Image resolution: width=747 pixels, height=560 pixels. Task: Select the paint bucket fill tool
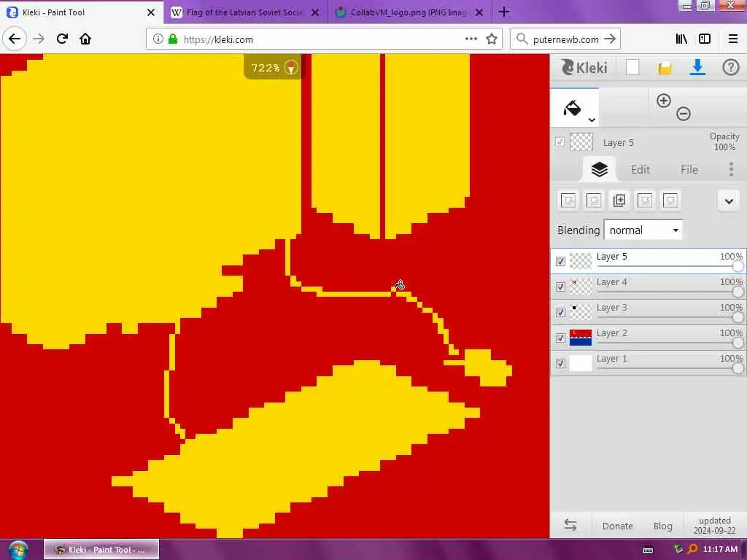click(572, 108)
